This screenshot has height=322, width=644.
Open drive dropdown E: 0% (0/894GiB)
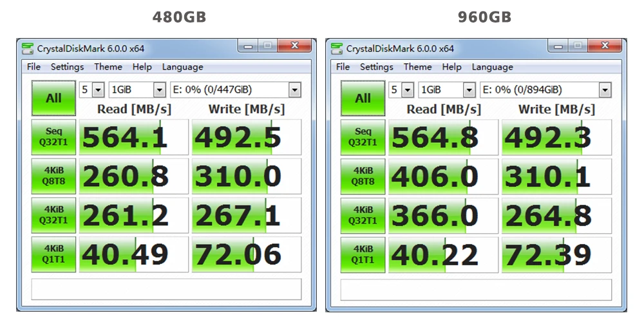point(545,90)
